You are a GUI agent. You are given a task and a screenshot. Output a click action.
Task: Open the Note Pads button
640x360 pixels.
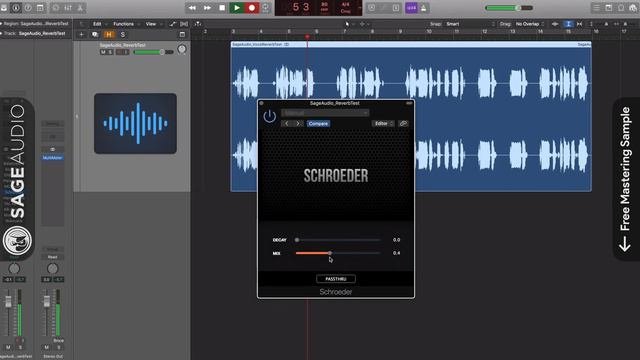point(609,8)
